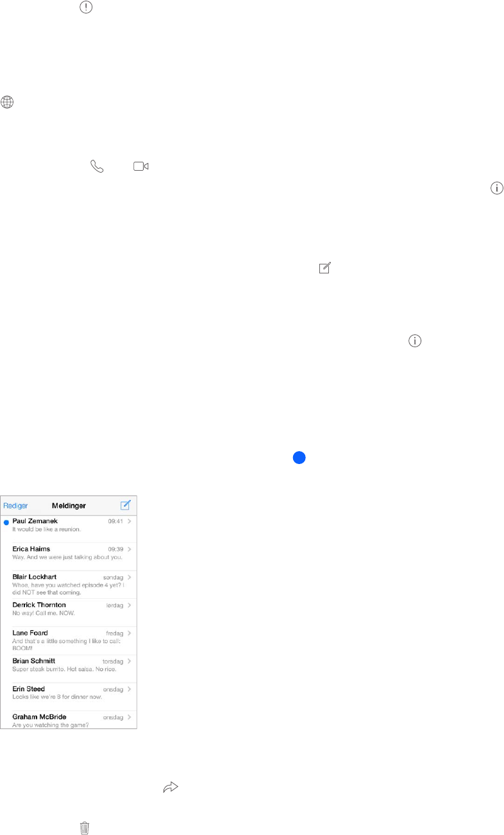This screenshot has height=835, width=504.
Task: Click the info icon below the grey compose icon
Action: (416, 342)
